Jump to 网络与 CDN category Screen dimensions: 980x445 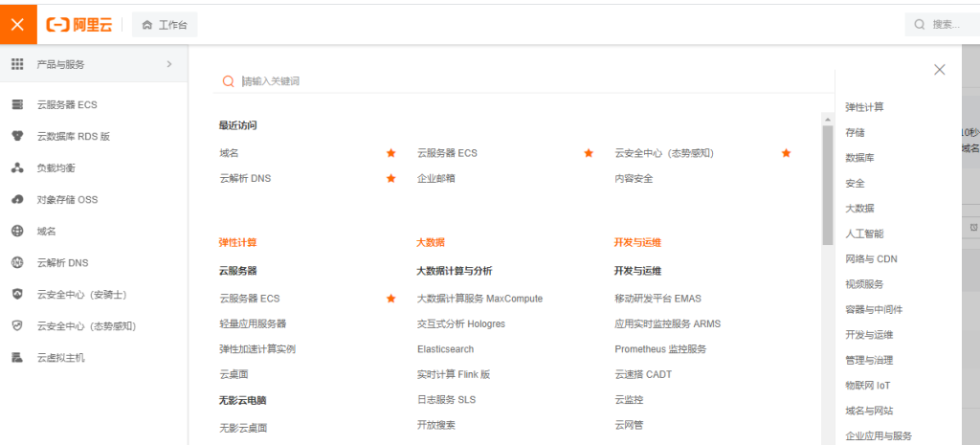pyautogui.click(x=871, y=258)
